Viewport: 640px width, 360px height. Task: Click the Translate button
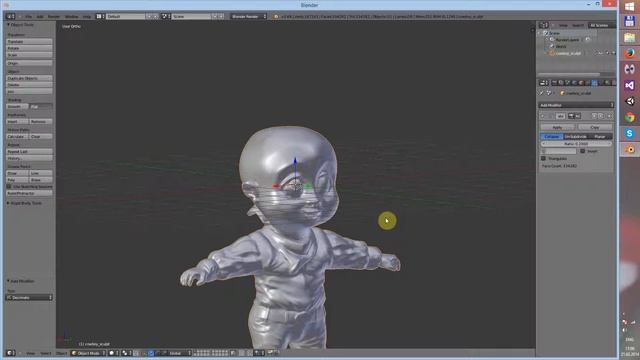click(x=29, y=41)
